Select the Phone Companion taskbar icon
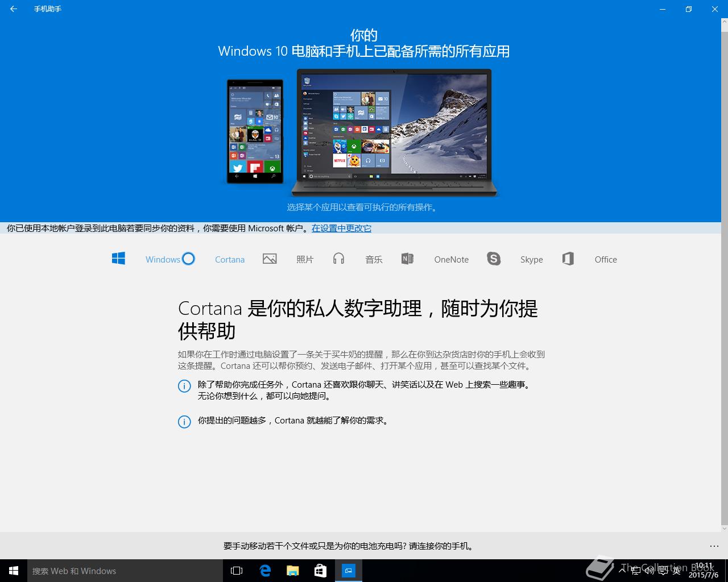 click(x=349, y=571)
